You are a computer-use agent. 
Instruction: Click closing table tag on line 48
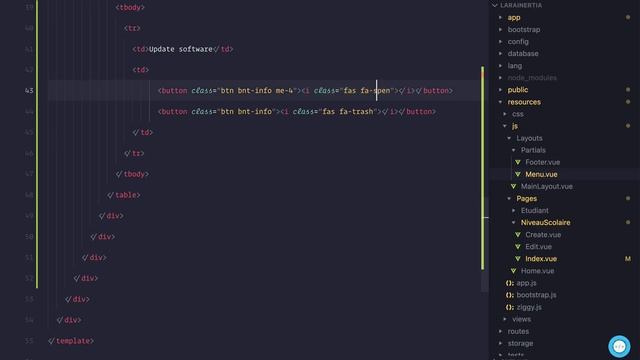point(124,195)
